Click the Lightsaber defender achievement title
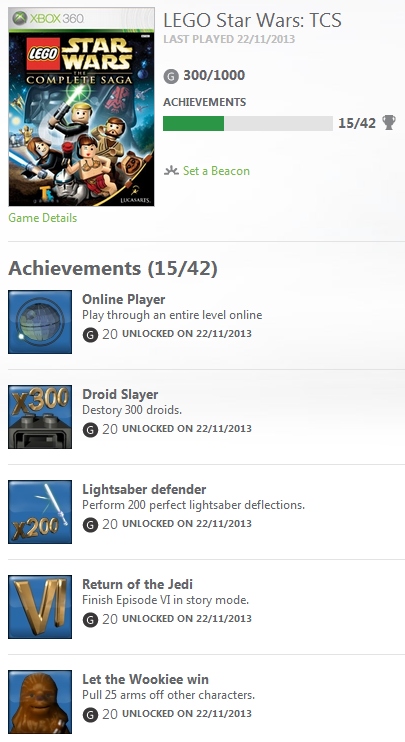 (144, 489)
